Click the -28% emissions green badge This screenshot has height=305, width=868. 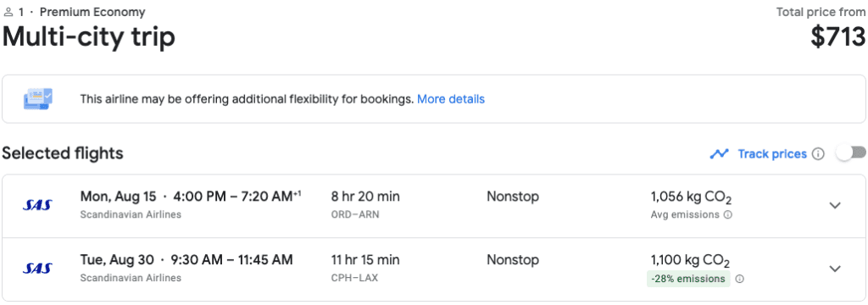688,279
